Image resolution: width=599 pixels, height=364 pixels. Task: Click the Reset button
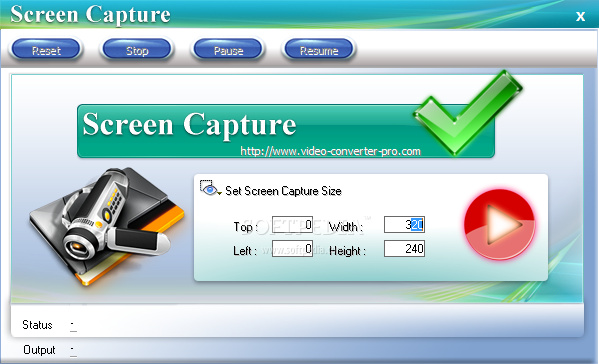pos(46,50)
